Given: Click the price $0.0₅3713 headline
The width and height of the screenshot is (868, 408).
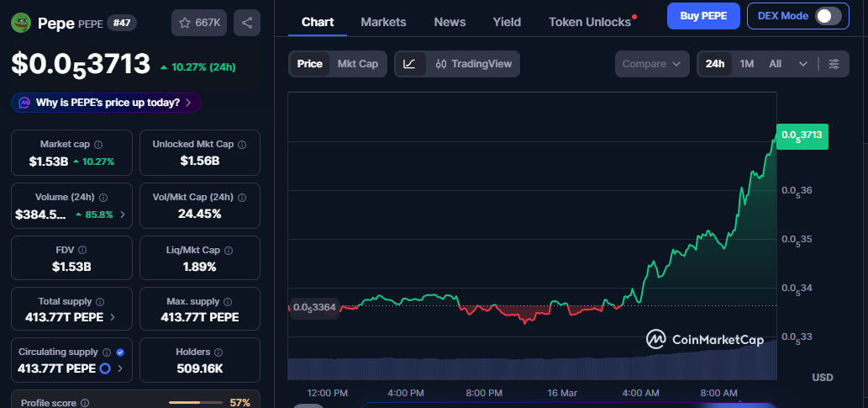Looking at the screenshot, I should point(81,64).
